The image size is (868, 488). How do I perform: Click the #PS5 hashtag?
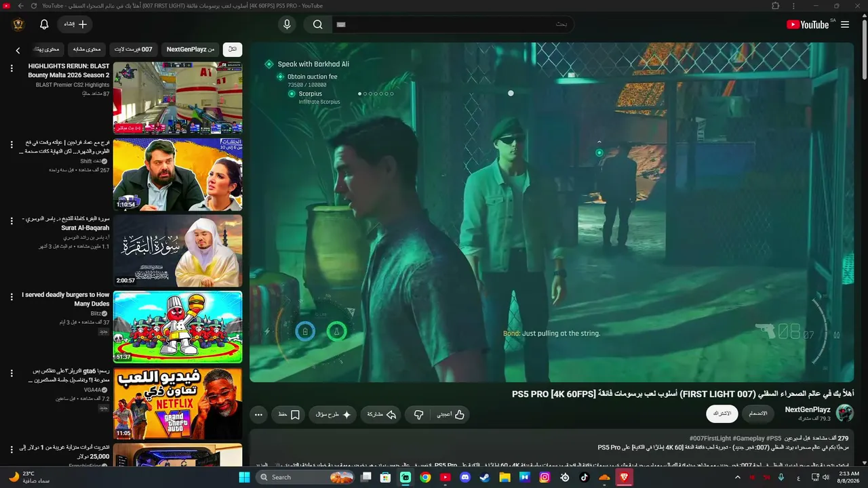click(x=773, y=439)
